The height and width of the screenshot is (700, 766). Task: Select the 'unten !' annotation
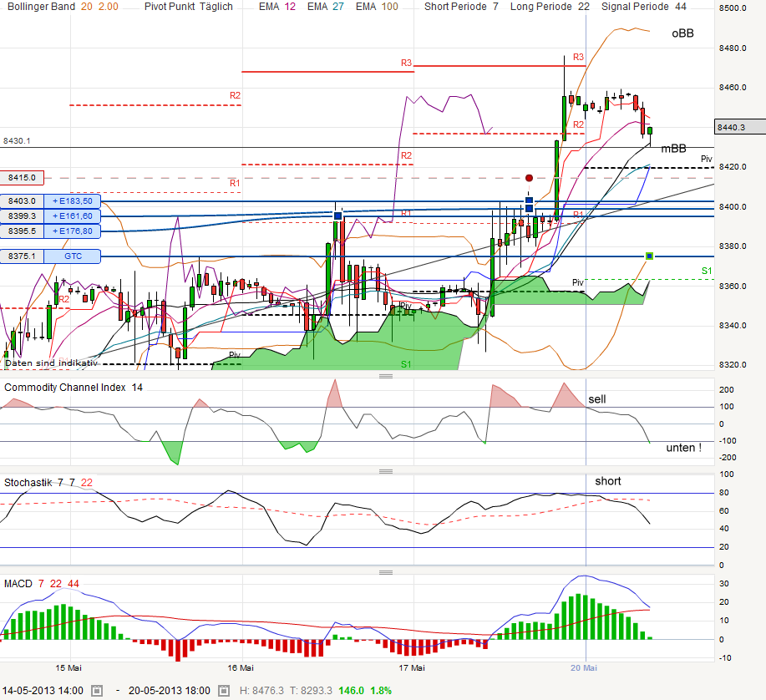point(683,448)
